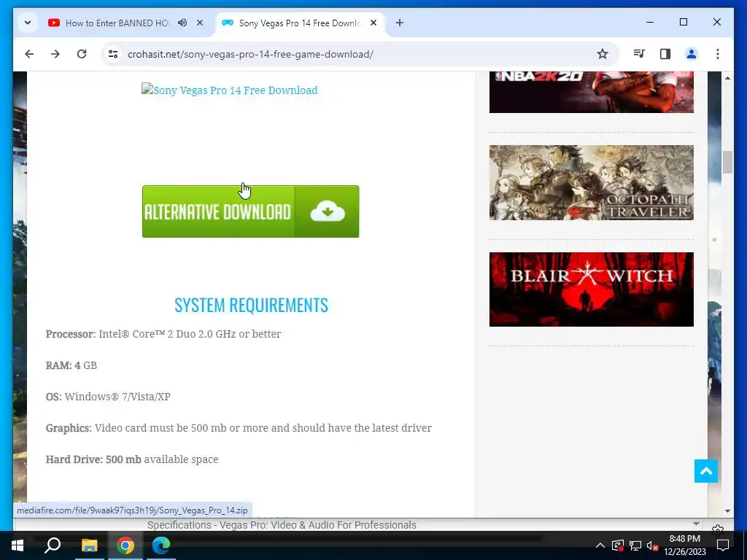Open Windows taskbar search

tap(53, 545)
